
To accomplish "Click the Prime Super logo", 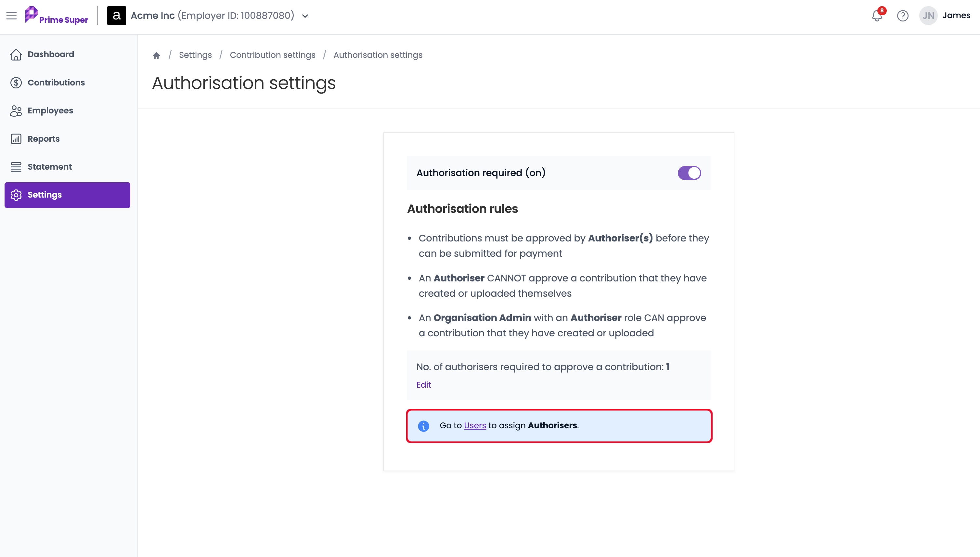I will [x=56, y=16].
